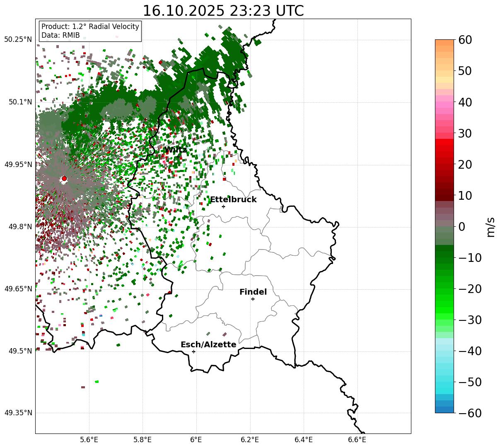The height and width of the screenshot is (448, 500).
Task: Click the title 16.10.2025 23:23 UTC
Action: [223, 11]
